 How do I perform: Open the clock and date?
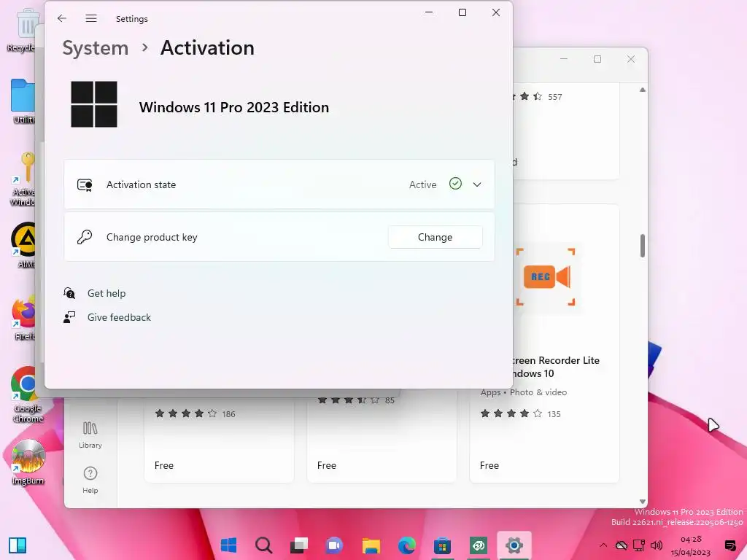click(690, 545)
